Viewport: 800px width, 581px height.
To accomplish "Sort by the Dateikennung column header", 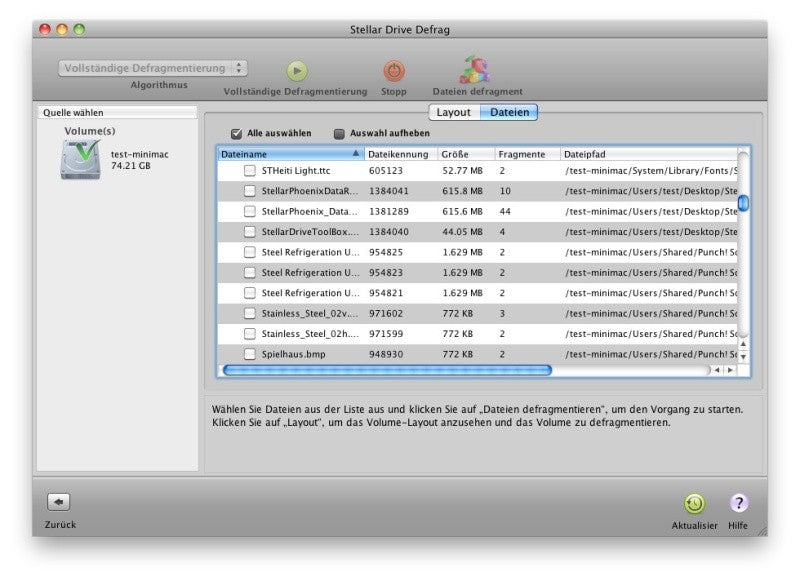I will (401, 154).
